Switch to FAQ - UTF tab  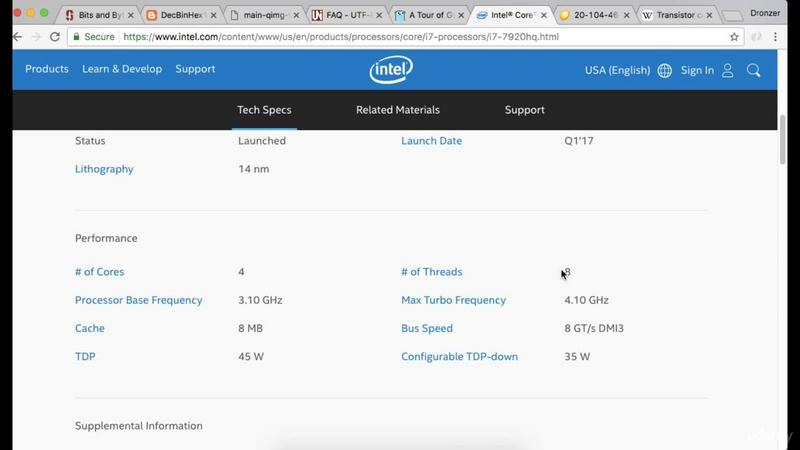[x=345, y=15]
